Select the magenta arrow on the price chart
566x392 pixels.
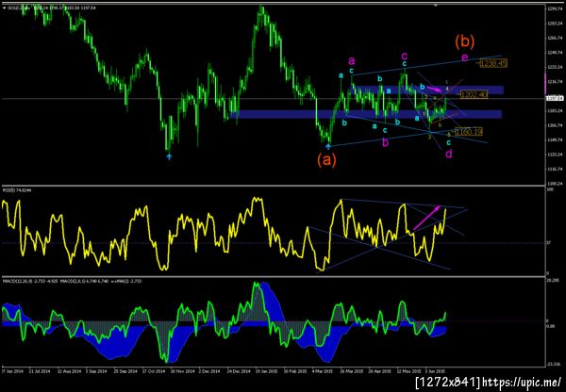click(434, 89)
